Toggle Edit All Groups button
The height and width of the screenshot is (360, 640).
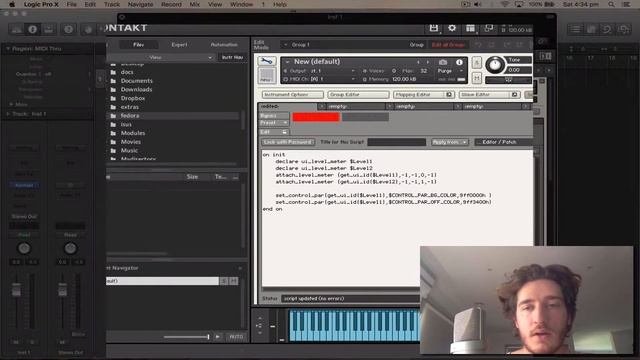coord(448,44)
